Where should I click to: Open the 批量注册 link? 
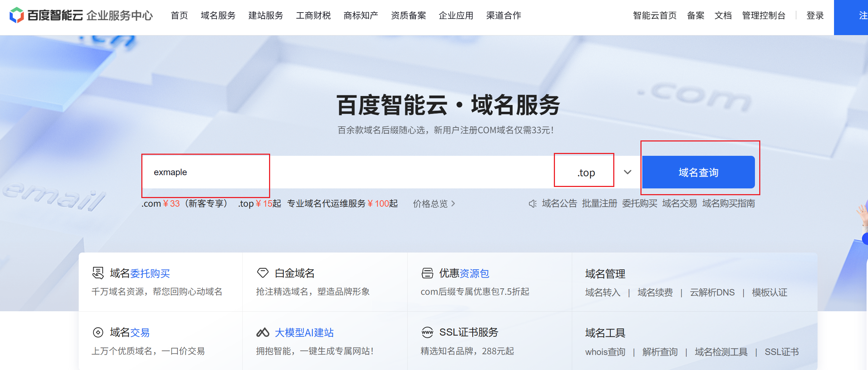coord(600,203)
